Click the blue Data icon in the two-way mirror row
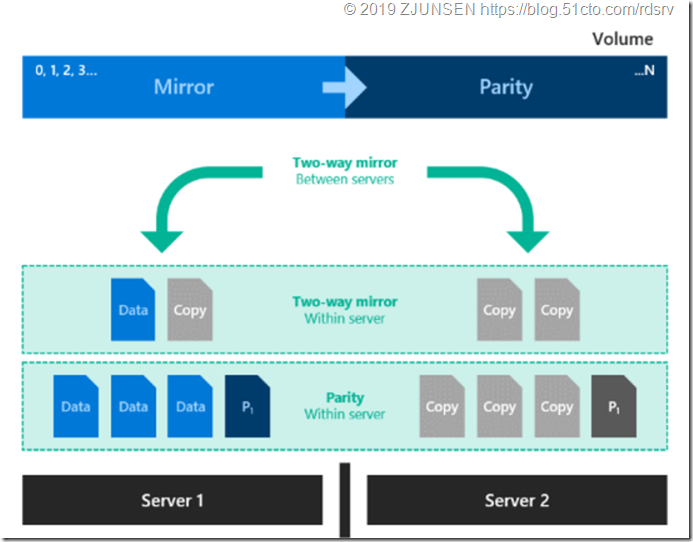This screenshot has height=542, width=693. [x=133, y=309]
